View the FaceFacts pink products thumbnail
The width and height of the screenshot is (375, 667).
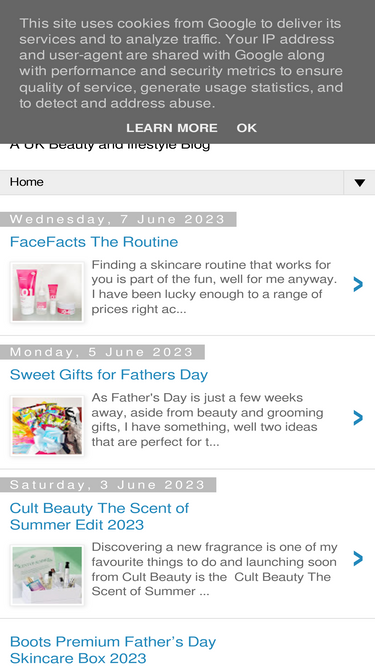[47, 292]
